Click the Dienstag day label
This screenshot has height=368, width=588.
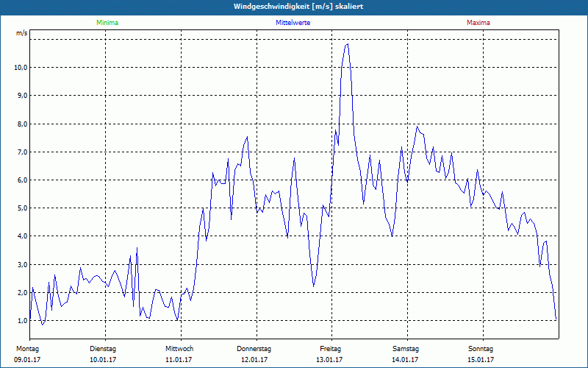pyautogui.click(x=103, y=349)
